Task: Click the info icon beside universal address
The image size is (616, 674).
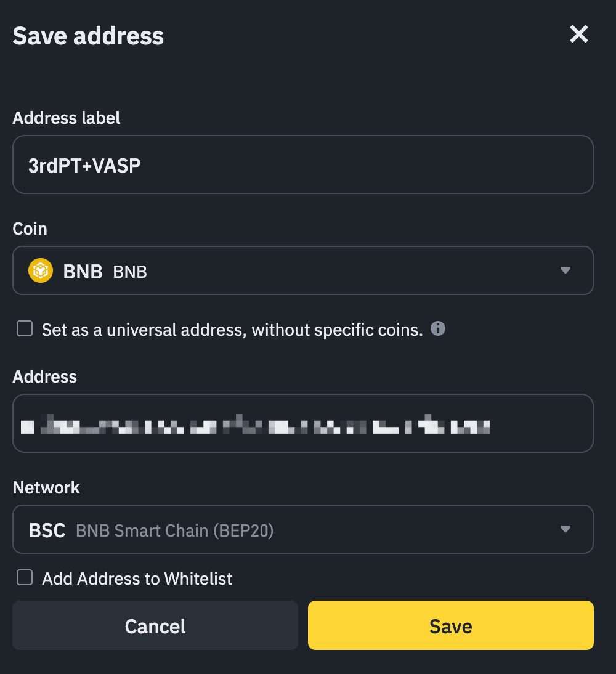Action: tap(437, 328)
